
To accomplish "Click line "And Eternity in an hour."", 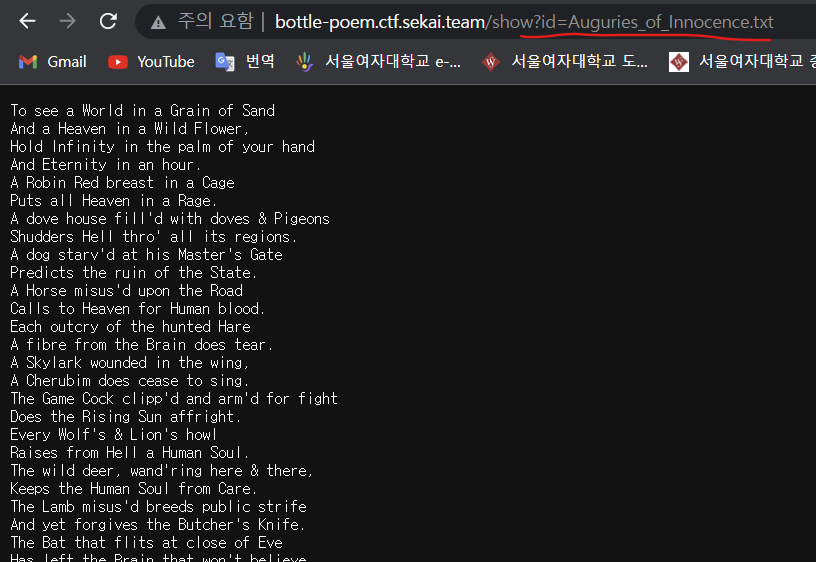I will click(105, 164).
